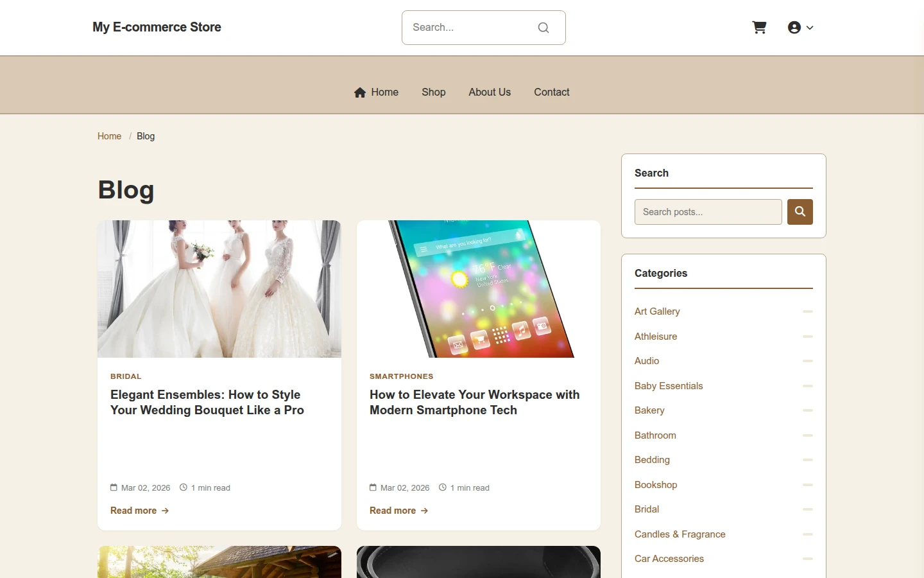This screenshot has height=578, width=924.
Task: Focus the Search posts... field
Action: pos(708,212)
